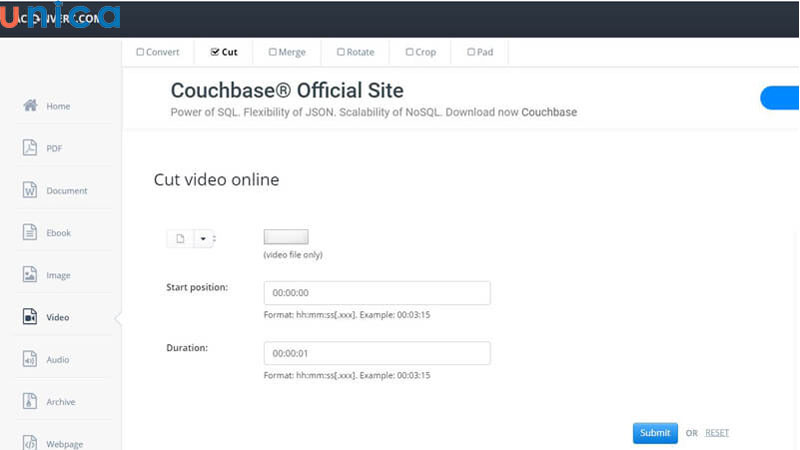Tick the Convert checkbox
This screenshot has height=450, width=800.
[140, 52]
